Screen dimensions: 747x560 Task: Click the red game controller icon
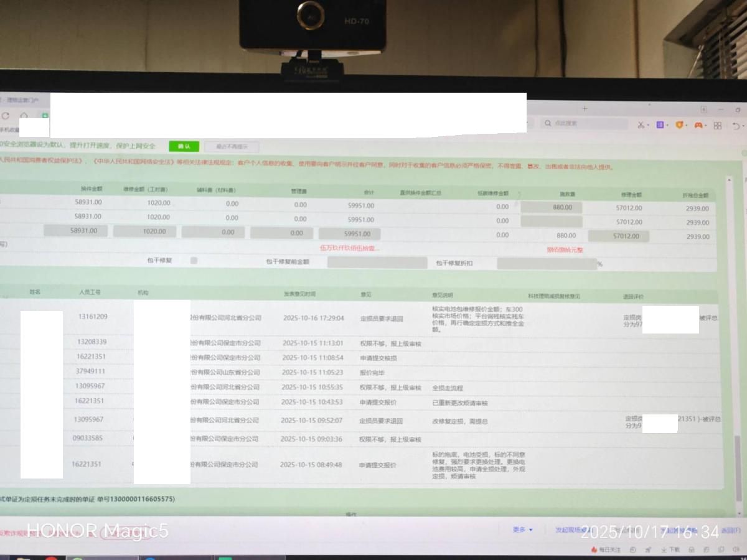[x=698, y=125]
